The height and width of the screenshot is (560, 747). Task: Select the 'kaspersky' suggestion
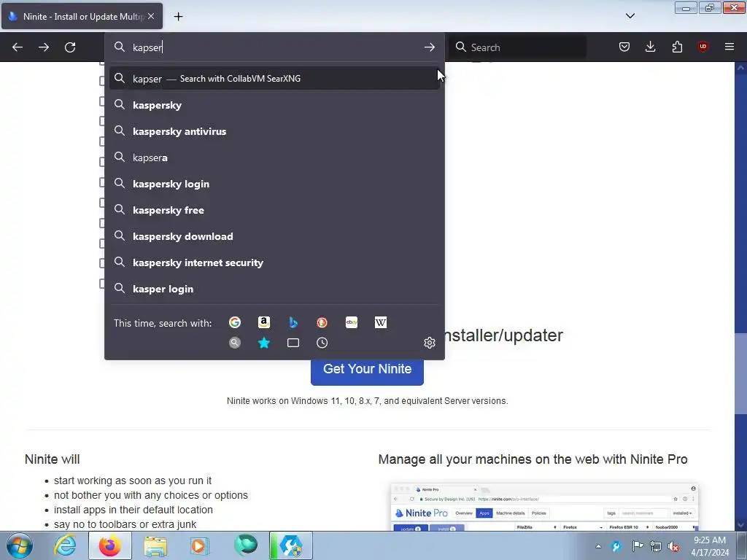click(x=274, y=105)
